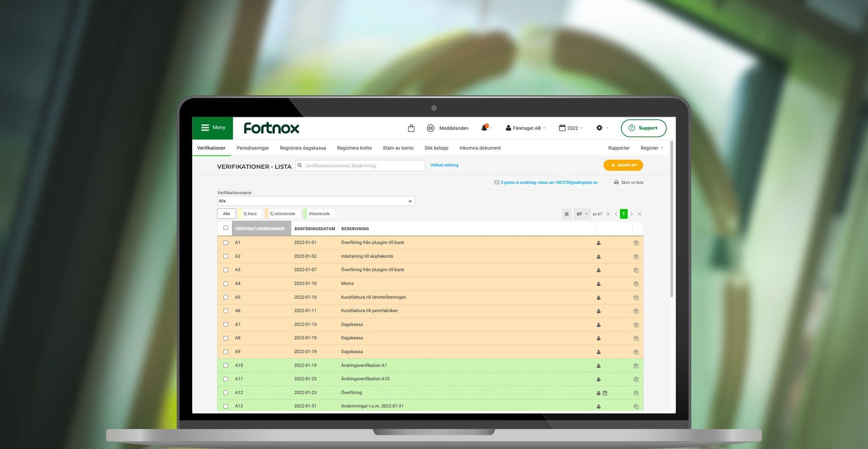Open Stäm av konto tab
The image size is (868, 449).
398,148
